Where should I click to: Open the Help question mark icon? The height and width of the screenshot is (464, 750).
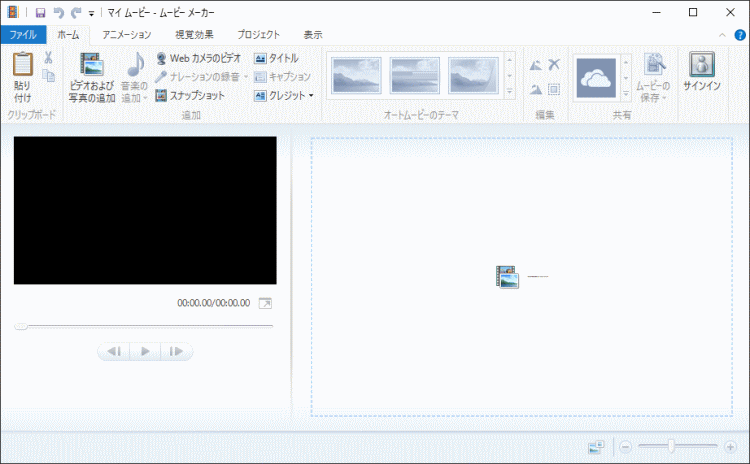click(x=739, y=35)
